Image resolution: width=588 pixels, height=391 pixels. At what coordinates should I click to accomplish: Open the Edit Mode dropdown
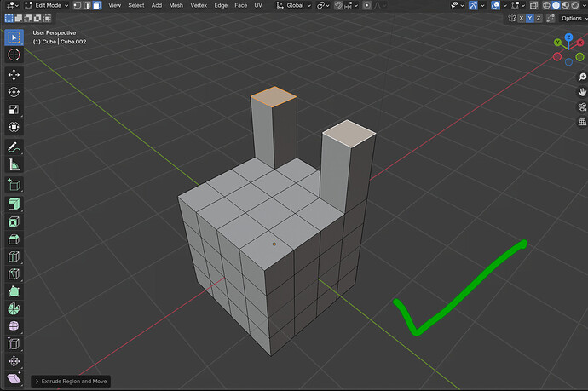pyautogui.click(x=47, y=5)
